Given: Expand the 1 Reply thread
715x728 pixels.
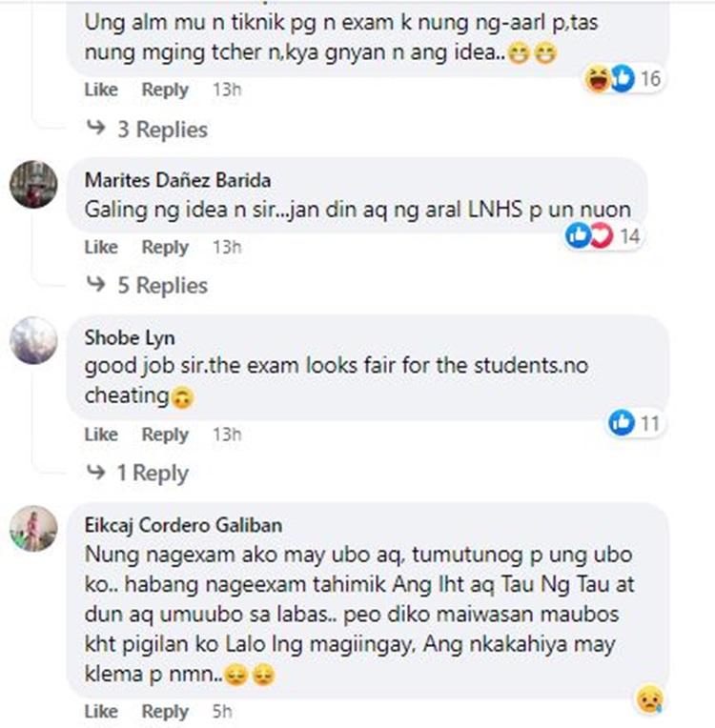Looking at the screenshot, I should pyautogui.click(x=137, y=473).
